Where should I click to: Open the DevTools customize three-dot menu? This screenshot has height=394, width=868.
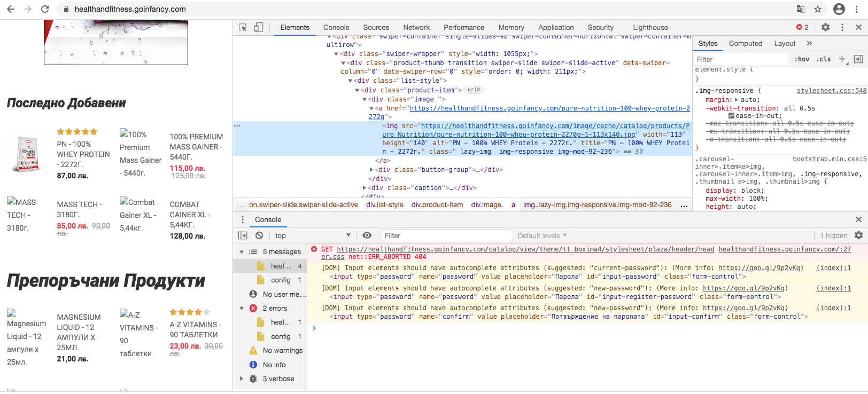[842, 27]
